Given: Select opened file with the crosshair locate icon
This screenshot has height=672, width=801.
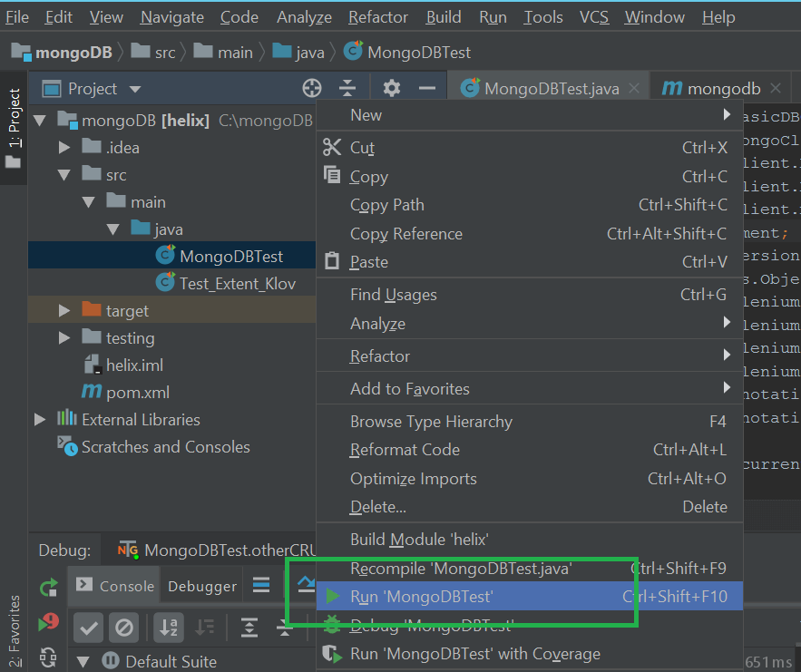Looking at the screenshot, I should 312,87.
